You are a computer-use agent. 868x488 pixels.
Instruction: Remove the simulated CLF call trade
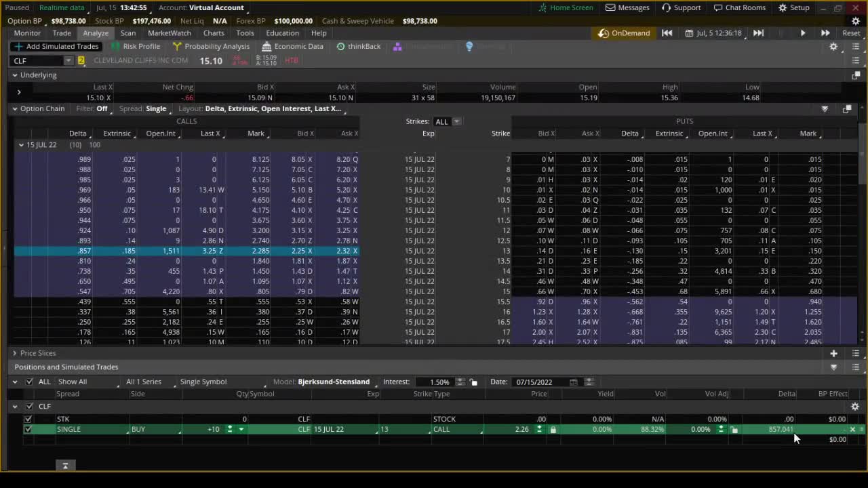[x=852, y=430]
